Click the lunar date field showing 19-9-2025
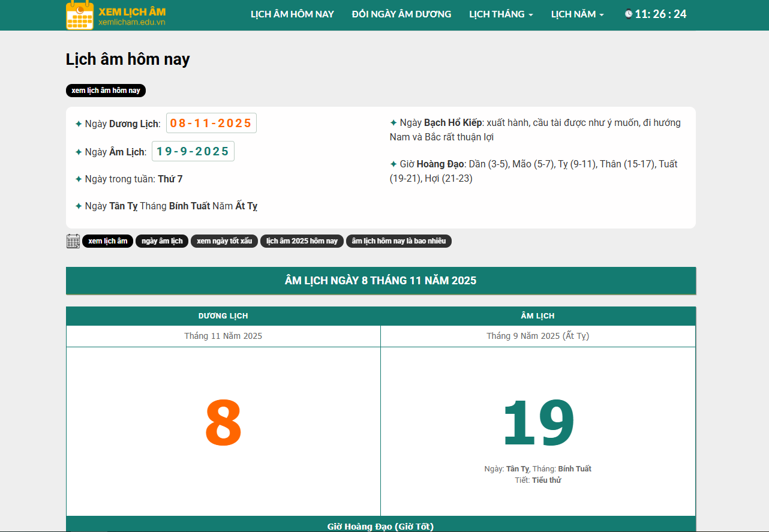The image size is (769, 532). [193, 152]
